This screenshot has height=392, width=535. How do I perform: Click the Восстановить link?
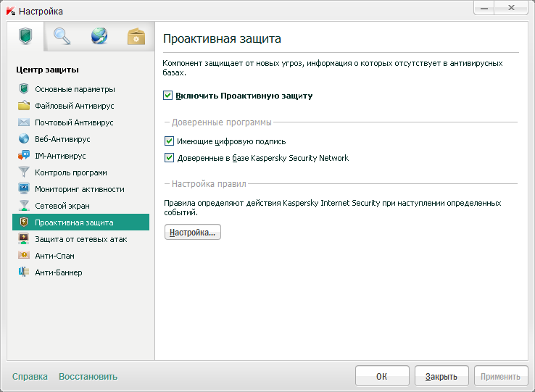click(88, 377)
